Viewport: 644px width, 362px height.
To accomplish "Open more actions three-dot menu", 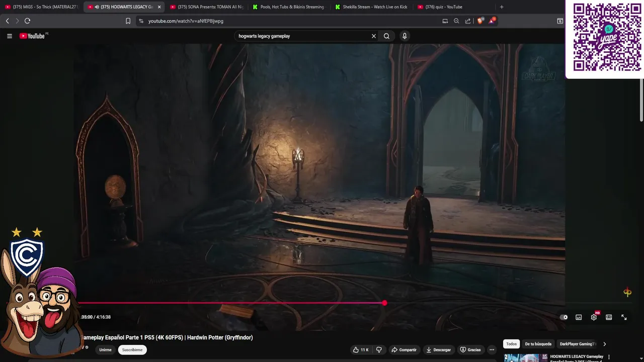I will (x=492, y=350).
